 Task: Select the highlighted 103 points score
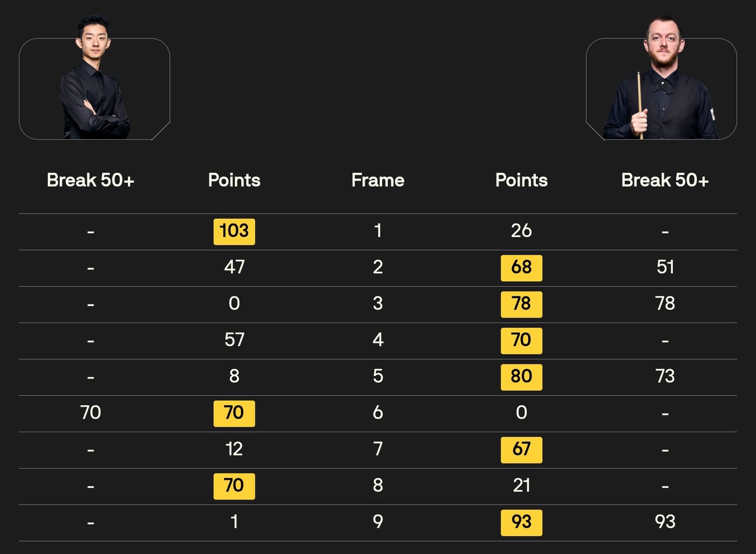234,231
